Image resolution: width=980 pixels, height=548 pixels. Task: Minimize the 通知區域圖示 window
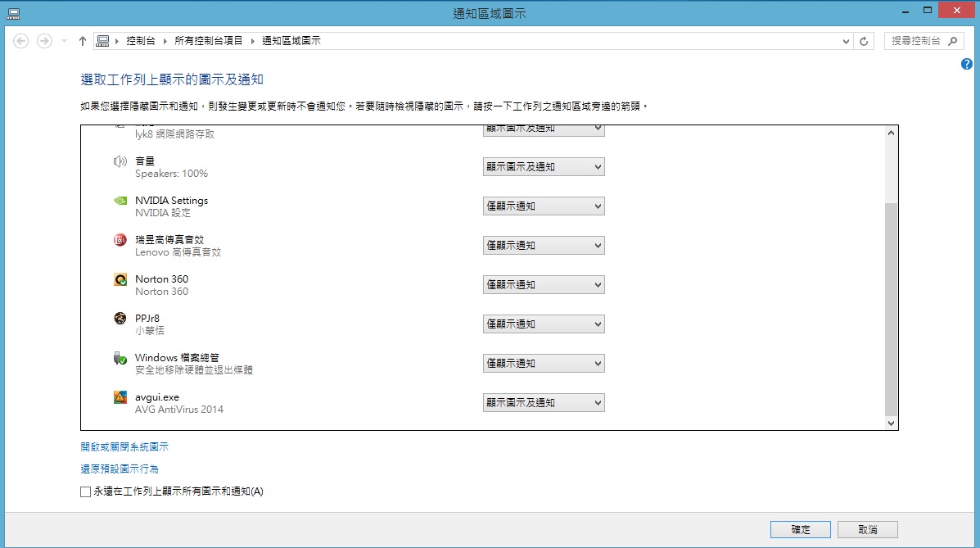click(x=905, y=11)
